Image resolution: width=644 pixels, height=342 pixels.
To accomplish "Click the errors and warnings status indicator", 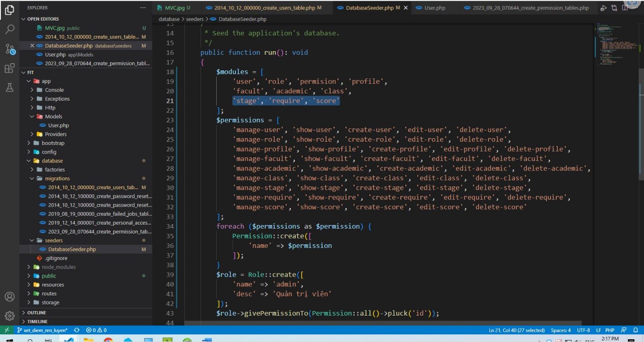I will pos(96,330).
